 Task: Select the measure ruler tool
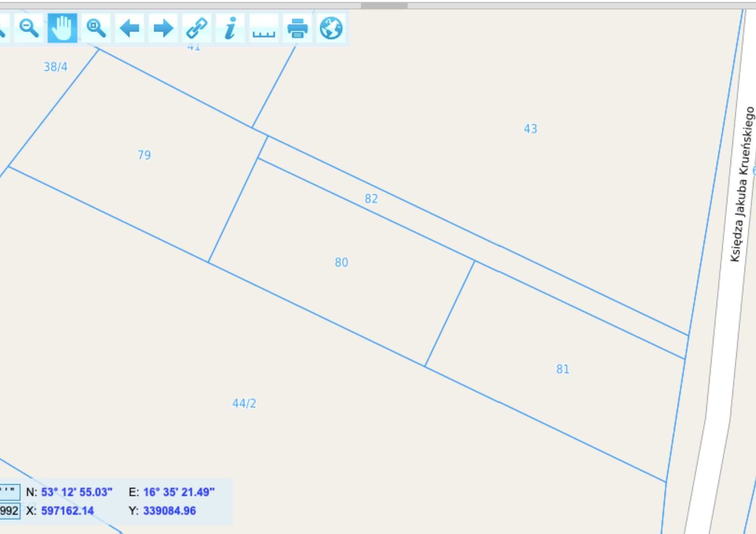click(264, 28)
